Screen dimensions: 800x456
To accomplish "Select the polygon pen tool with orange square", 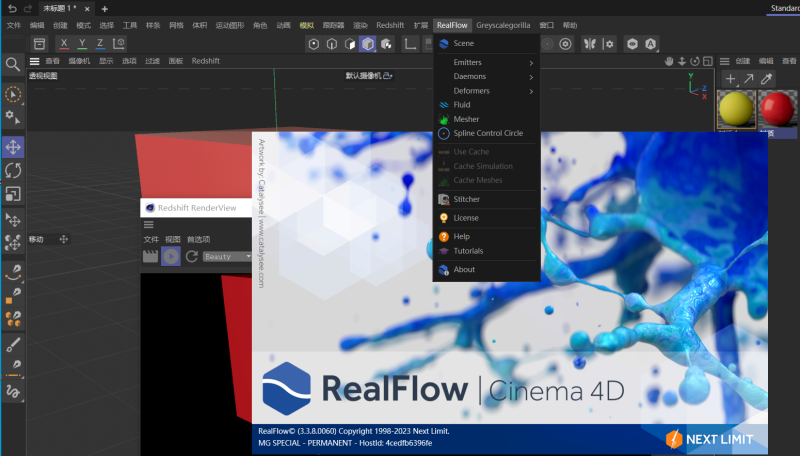I will click(13, 296).
